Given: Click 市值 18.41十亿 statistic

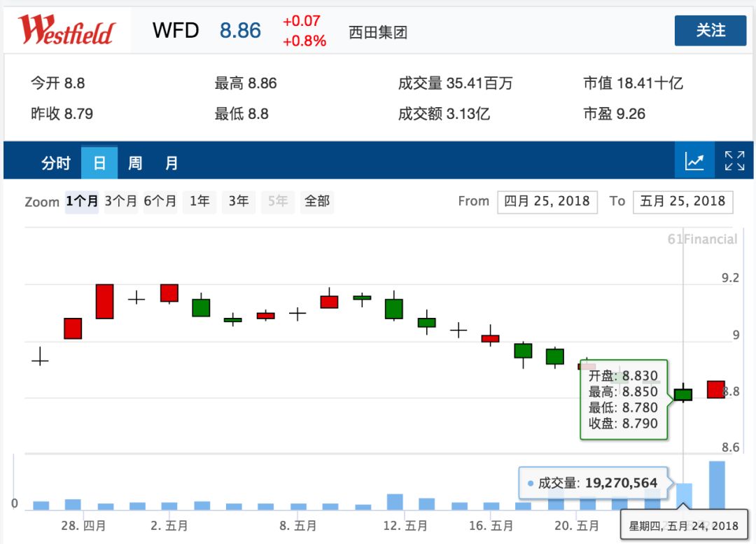Looking at the screenshot, I should [633, 83].
